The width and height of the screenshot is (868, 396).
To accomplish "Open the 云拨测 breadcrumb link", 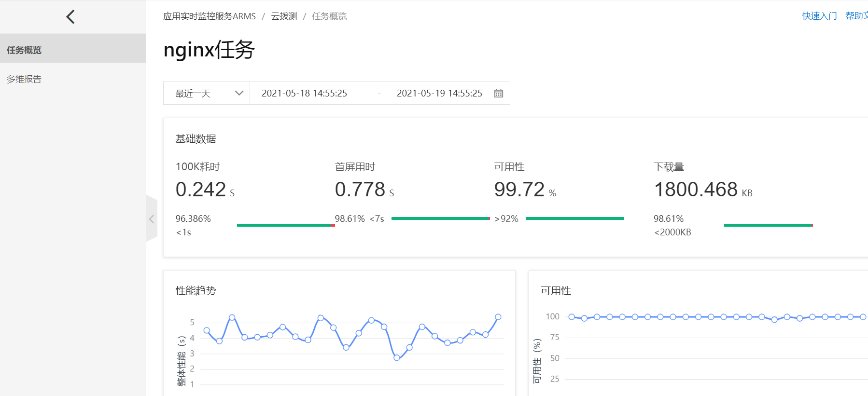I will tap(284, 16).
